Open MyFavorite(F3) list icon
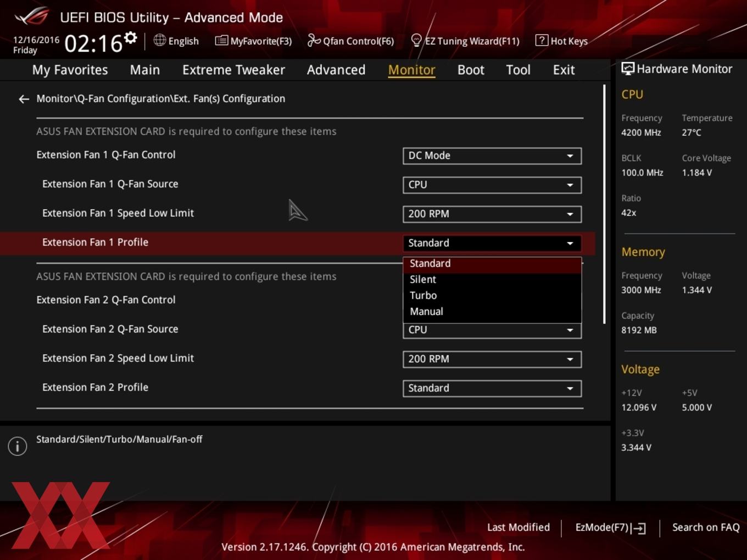 tap(221, 41)
